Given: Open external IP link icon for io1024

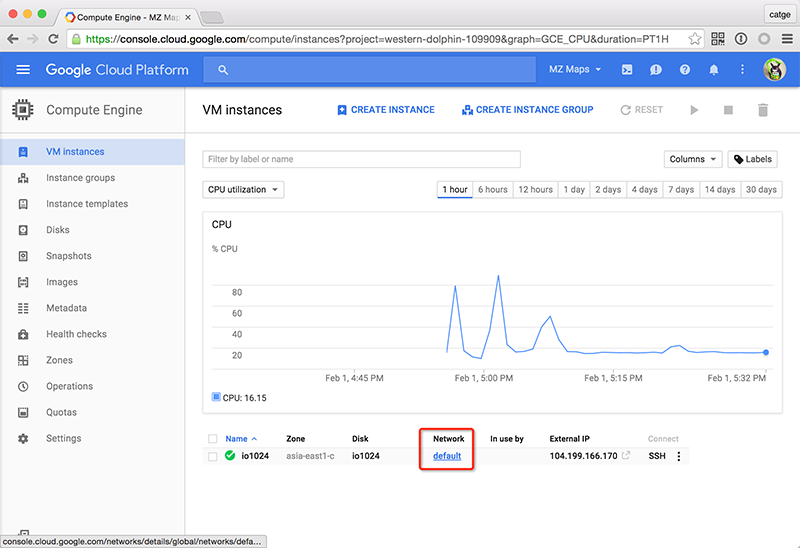Looking at the screenshot, I should coord(626,455).
